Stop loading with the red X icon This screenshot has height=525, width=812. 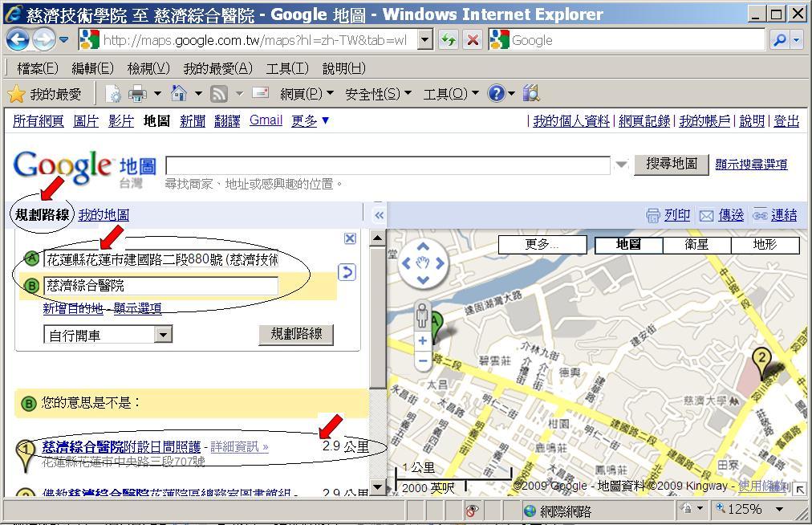[473, 40]
